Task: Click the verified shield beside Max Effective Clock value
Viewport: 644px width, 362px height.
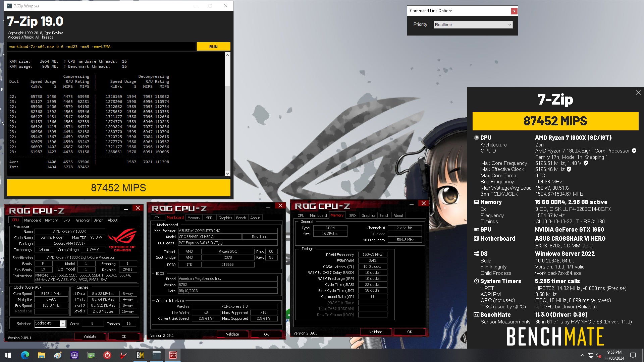Action: pos(569,169)
